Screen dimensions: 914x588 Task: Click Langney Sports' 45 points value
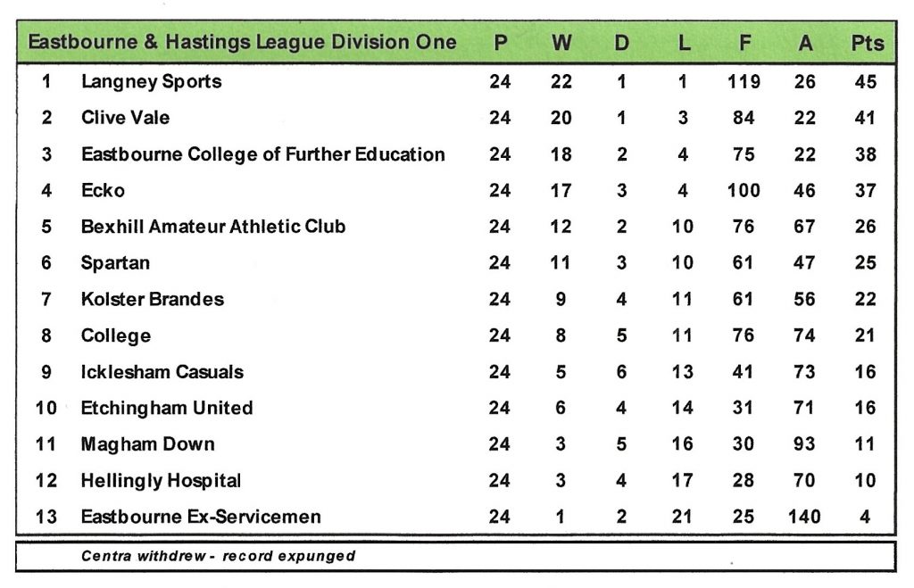[865, 82]
